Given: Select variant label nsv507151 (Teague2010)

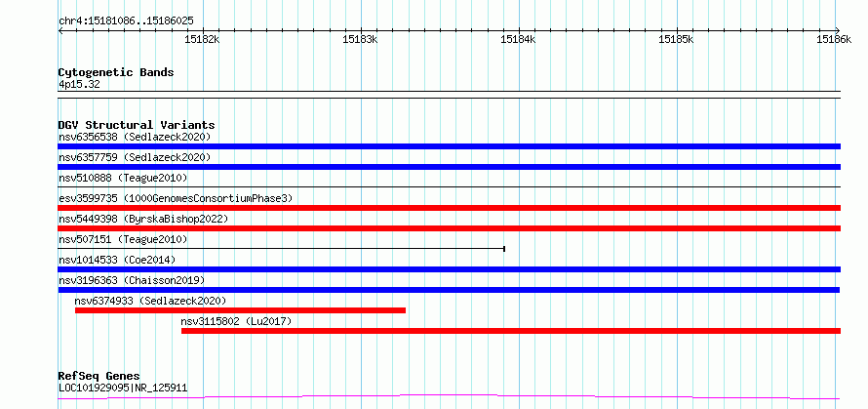Looking at the screenshot, I should coord(123,239).
